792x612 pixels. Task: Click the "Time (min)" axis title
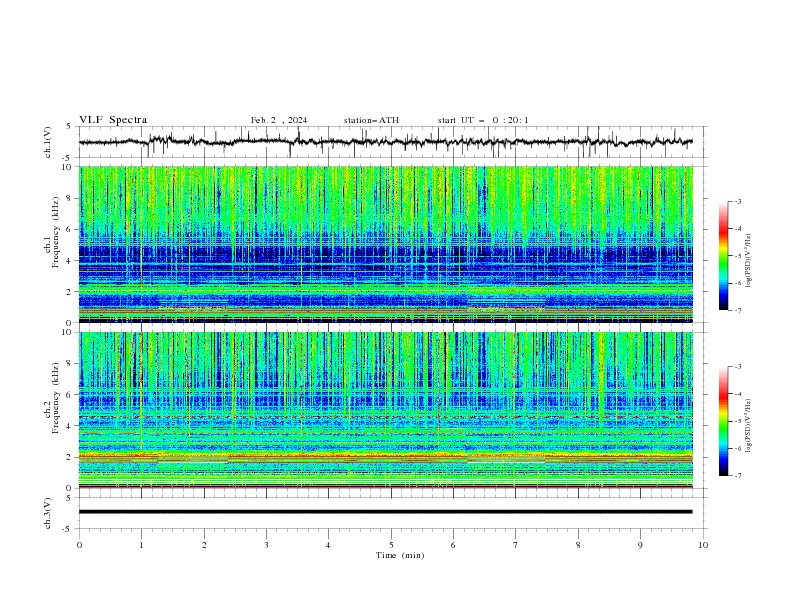point(400,555)
